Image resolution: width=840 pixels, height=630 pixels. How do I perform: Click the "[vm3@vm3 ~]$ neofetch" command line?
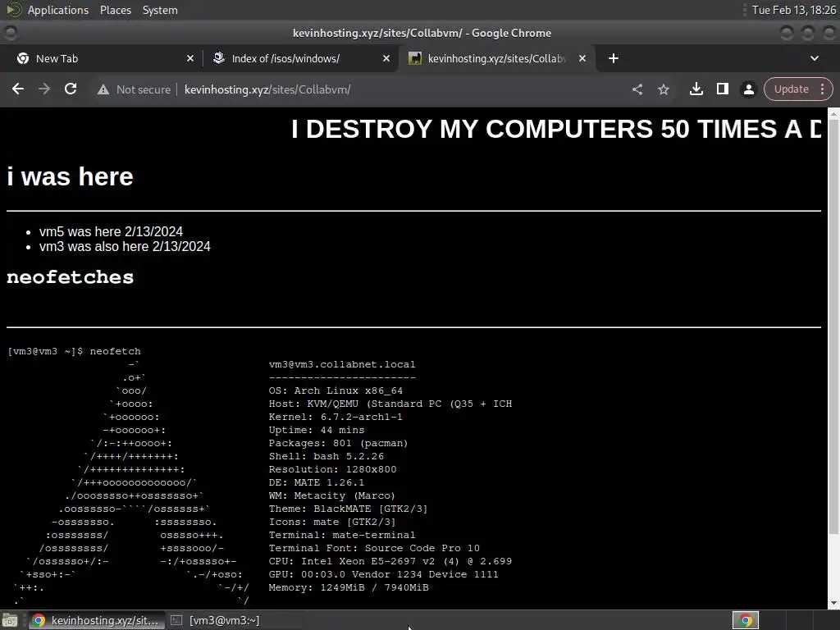75,351
